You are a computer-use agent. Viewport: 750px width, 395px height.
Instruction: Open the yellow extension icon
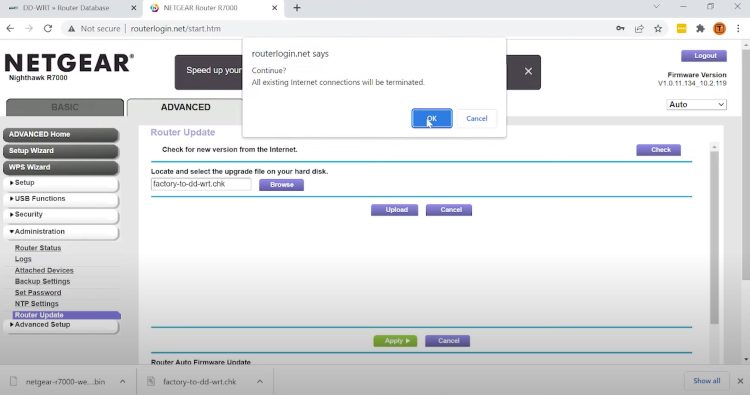pos(682,29)
